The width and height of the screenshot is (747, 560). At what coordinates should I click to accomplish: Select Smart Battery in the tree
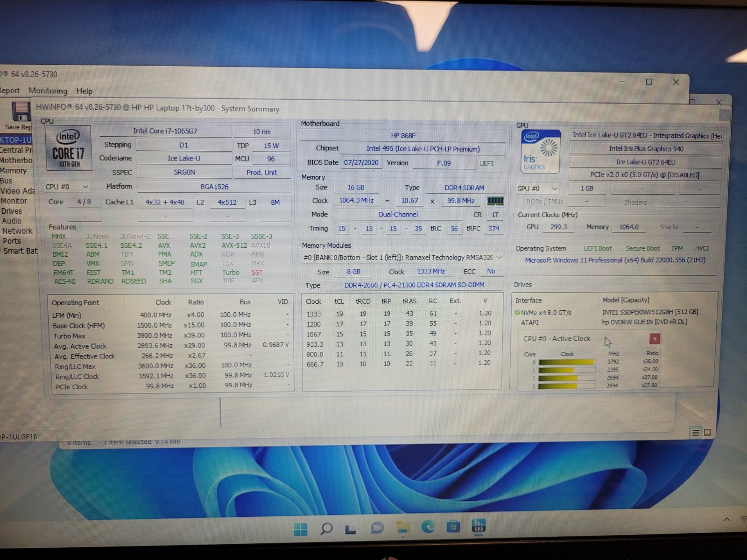(20, 251)
